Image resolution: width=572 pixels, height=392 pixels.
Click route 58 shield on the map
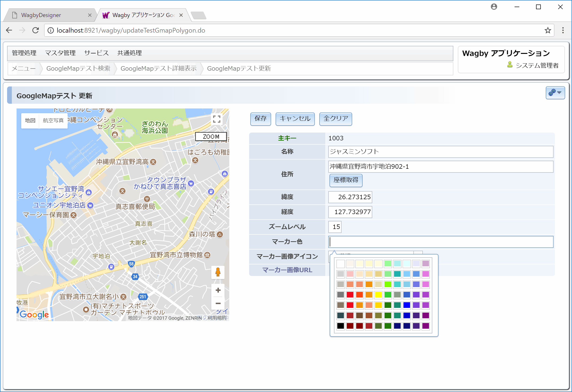131,264
